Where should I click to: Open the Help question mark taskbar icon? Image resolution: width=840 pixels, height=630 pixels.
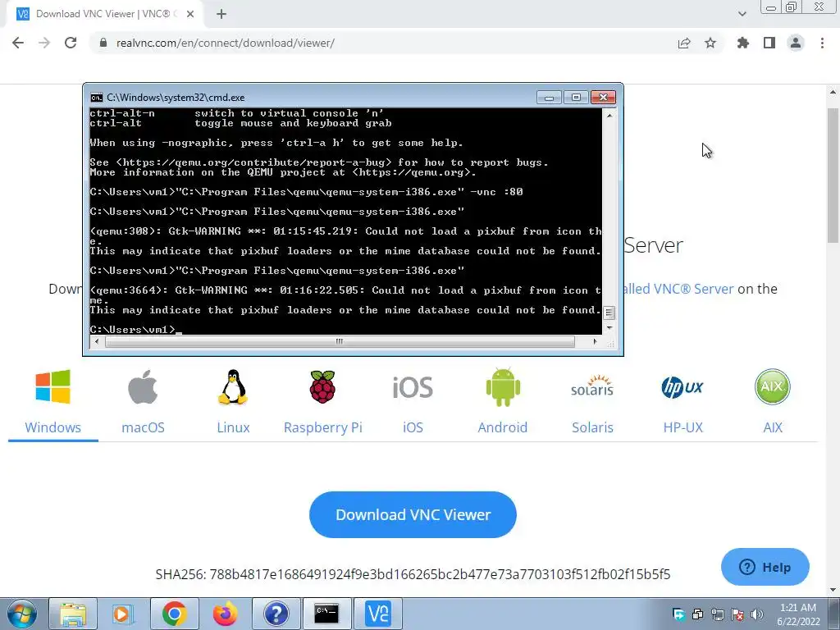[276, 614]
